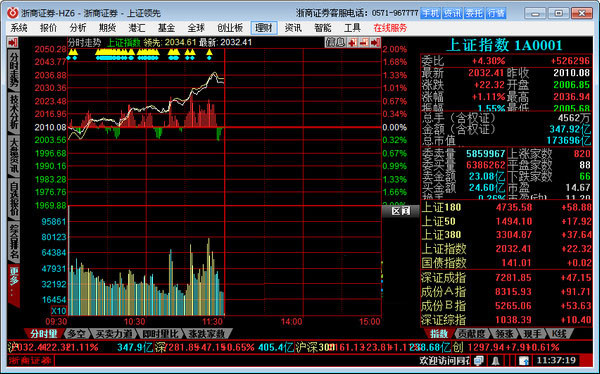Screen dimensions: 600x374
Task: Select the 上证380 index row
Action: coord(506,235)
